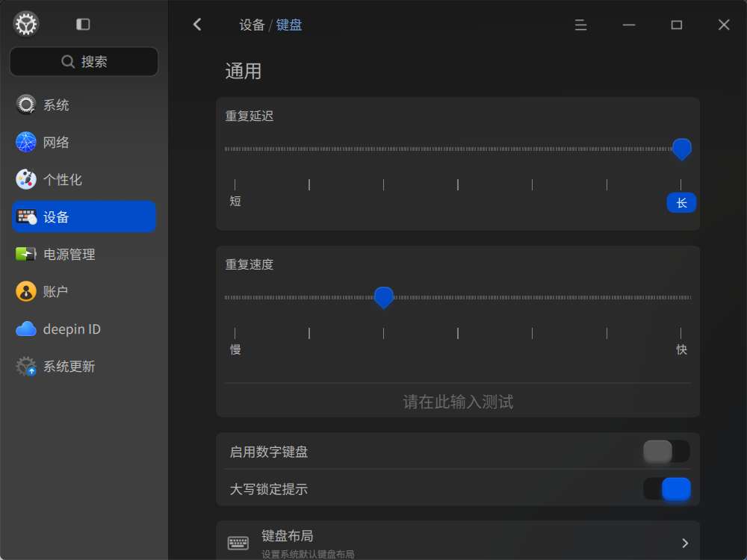Open 系统更新 in the sidebar
Viewport: 747px width, 560px height.
(x=84, y=366)
